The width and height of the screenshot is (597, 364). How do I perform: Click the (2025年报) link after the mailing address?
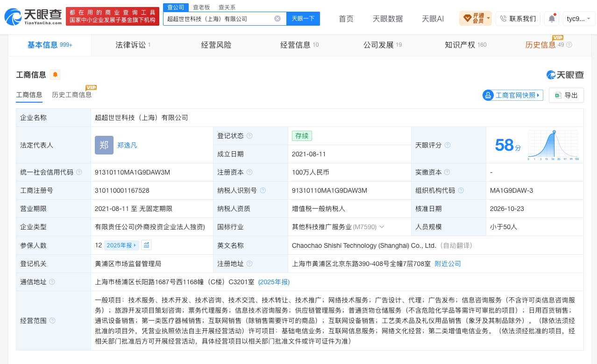[274, 282]
